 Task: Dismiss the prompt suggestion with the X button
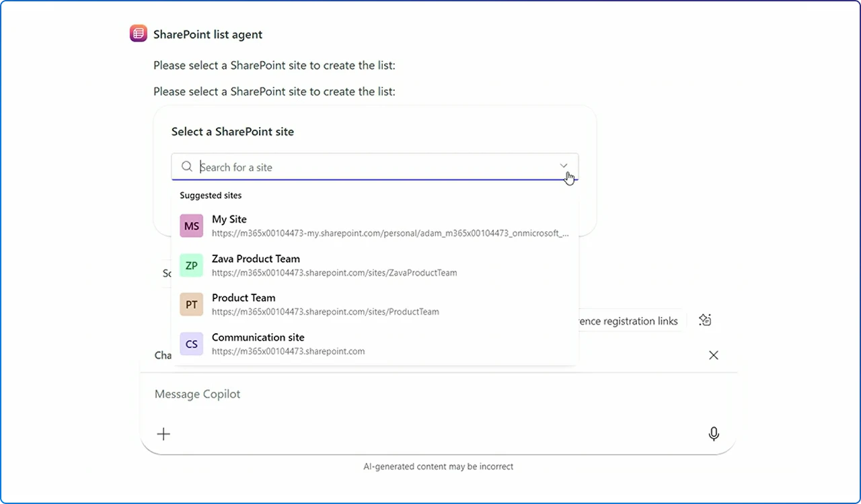[x=713, y=355]
